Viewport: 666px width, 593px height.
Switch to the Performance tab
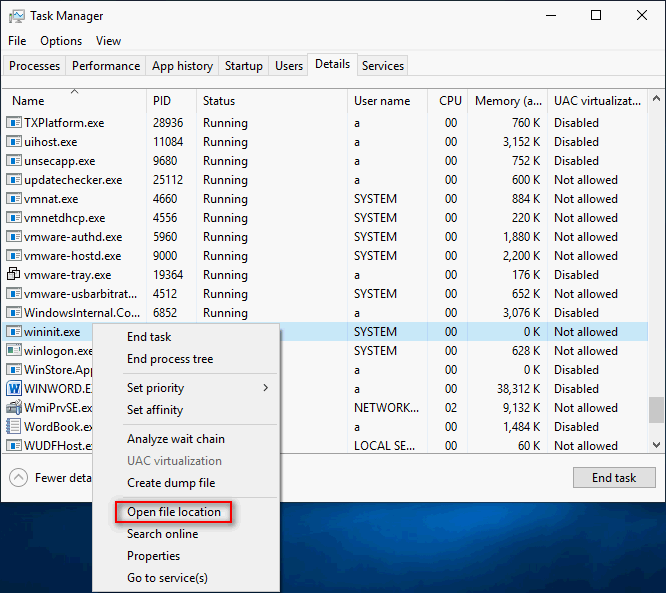pyautogui.click(x=106, y=66)
